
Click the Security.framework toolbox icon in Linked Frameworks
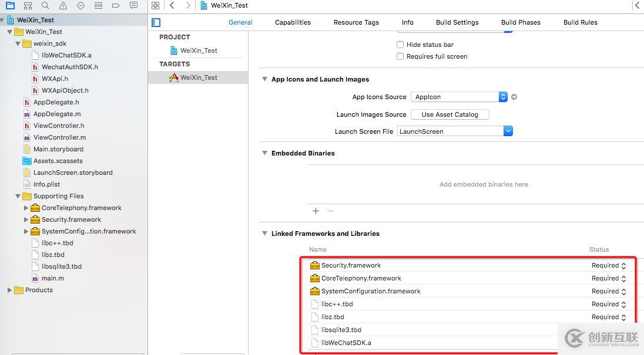(315, 265)
